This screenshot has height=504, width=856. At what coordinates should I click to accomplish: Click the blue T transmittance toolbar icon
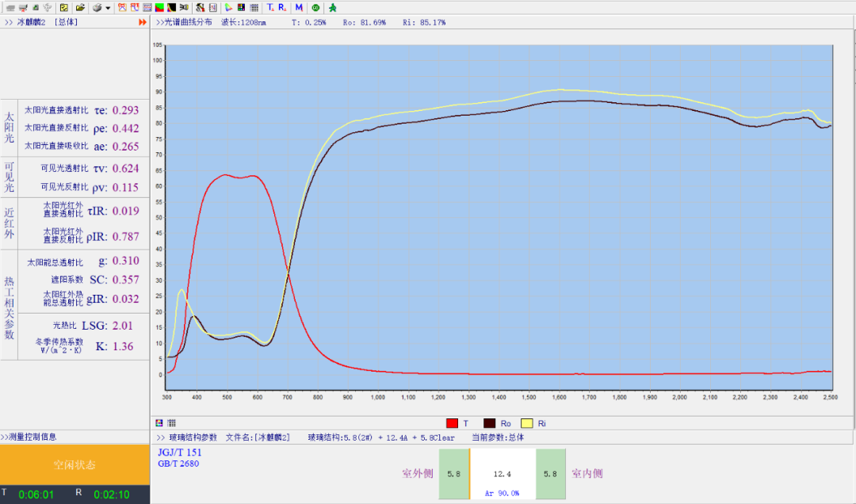[x=270, y=8]
